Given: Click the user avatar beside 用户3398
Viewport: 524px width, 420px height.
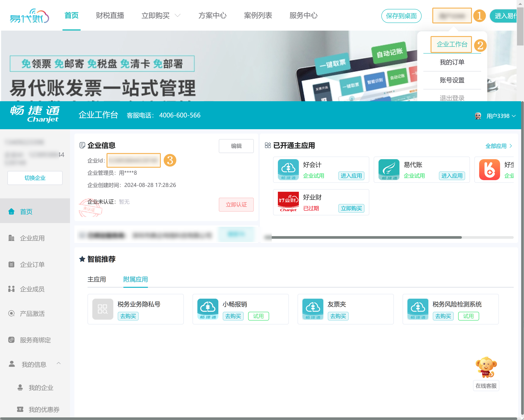Looking at the screenshot, I should tap(478, 116).
